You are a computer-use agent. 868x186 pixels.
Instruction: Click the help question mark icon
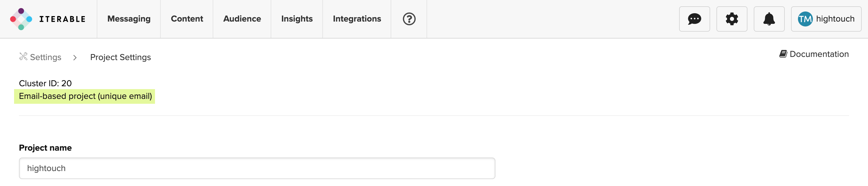click(408, 19)
